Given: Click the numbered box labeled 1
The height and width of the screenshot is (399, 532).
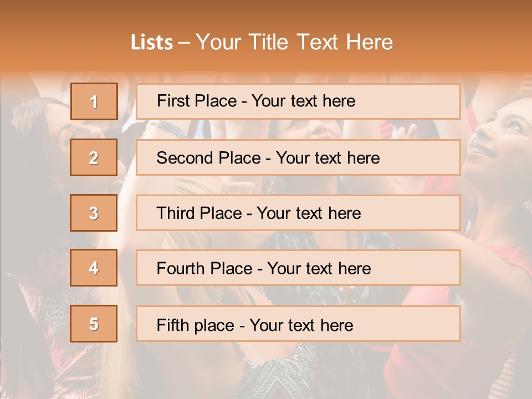Looking at the screenshot, I should coord(94,101).
